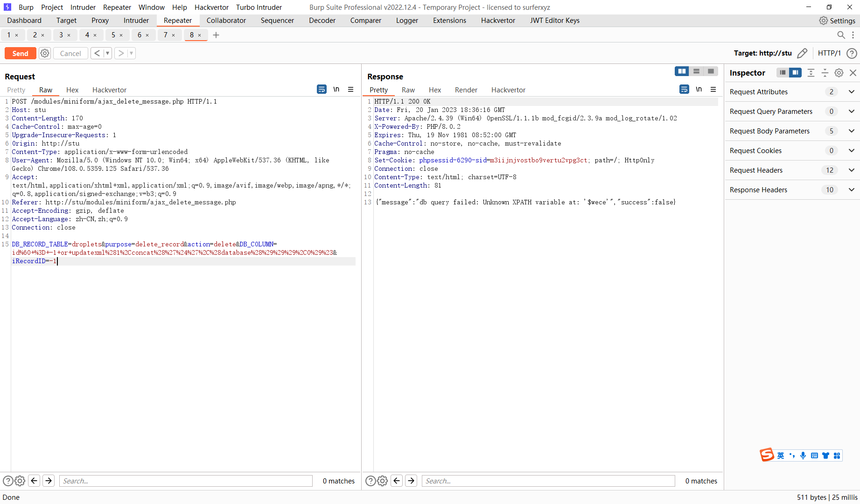Close the Inspector panel
Screen dimensions: 860x504
(853, 73)
